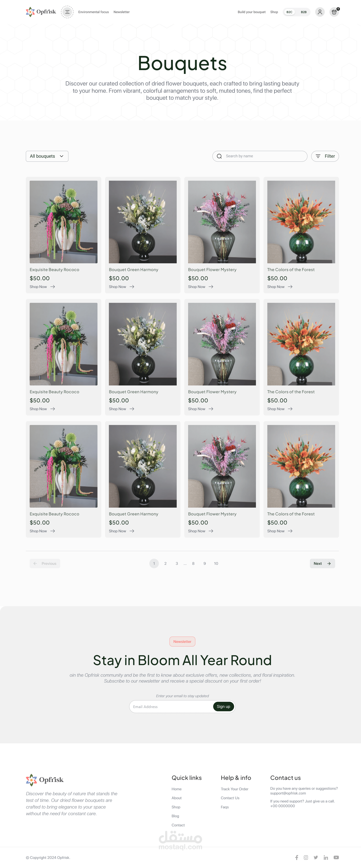Visit the Twitter icon in footer
The height and width of the screenshot is (868, 361).
[316, 857]
